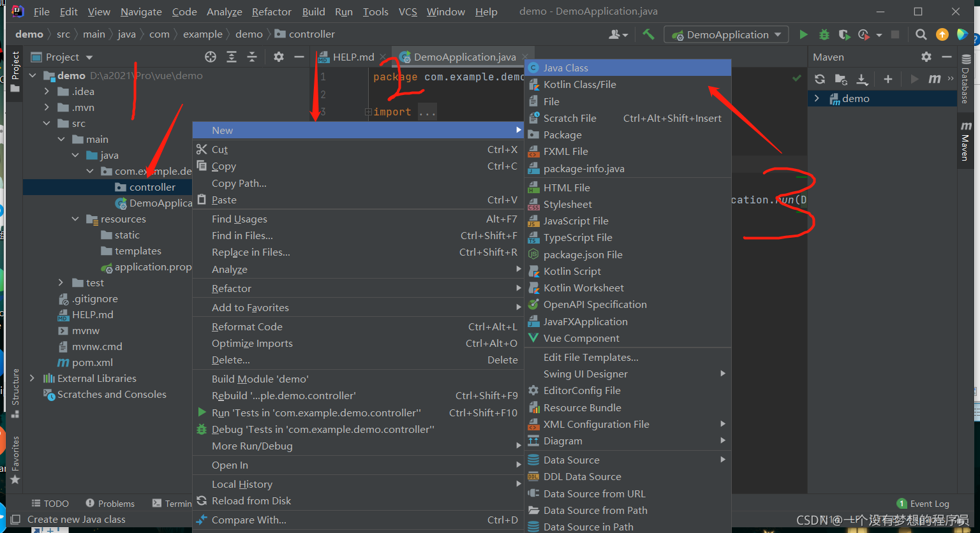Open the Refactor menu in menu bar
Viewport: 980px width, 533px height.
(x=272, y=11)
